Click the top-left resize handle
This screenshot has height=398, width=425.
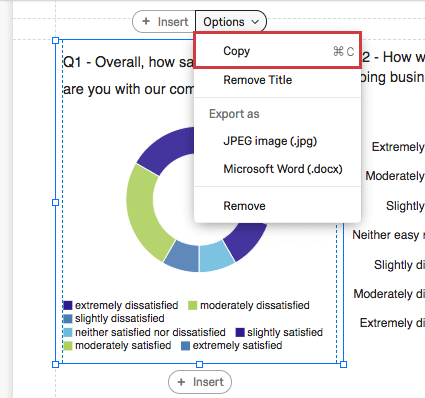pos(56,41)
